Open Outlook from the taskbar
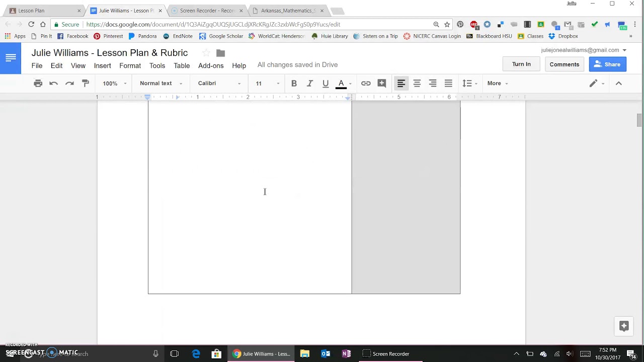This screenshot has height=362, width=644. 326,354
